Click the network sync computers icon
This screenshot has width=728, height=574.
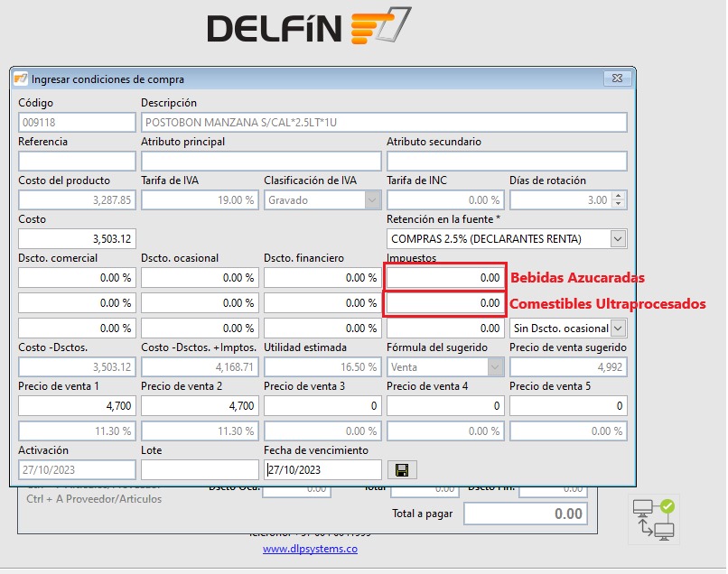[654, 519]
